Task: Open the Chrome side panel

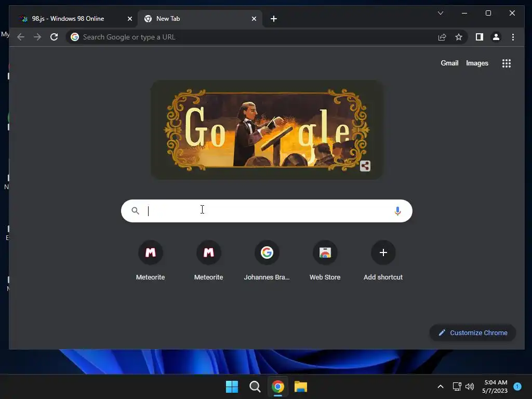Action: coord(479,37)
